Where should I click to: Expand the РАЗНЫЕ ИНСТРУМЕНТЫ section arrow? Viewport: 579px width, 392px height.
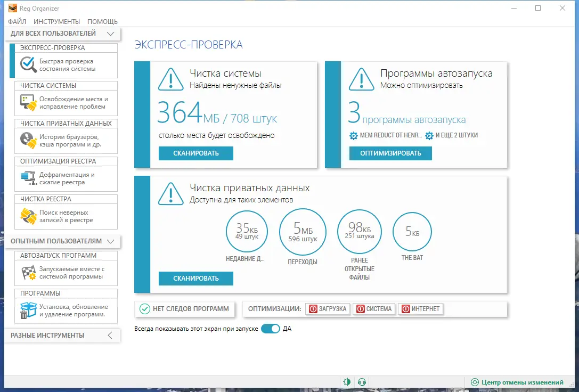[110, 335]
